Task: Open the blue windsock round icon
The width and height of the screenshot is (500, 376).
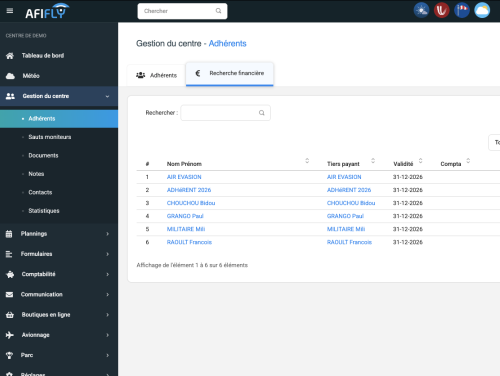Action: pos(462,10)
